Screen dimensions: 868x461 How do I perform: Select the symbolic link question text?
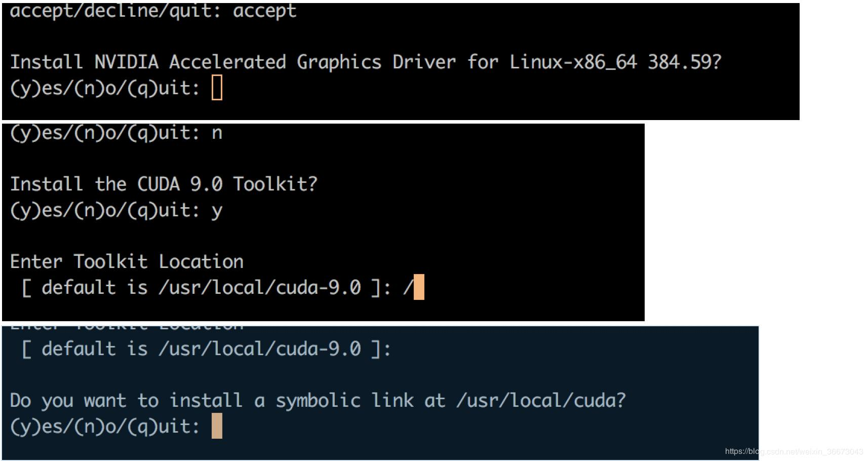[x=318, y=401]
